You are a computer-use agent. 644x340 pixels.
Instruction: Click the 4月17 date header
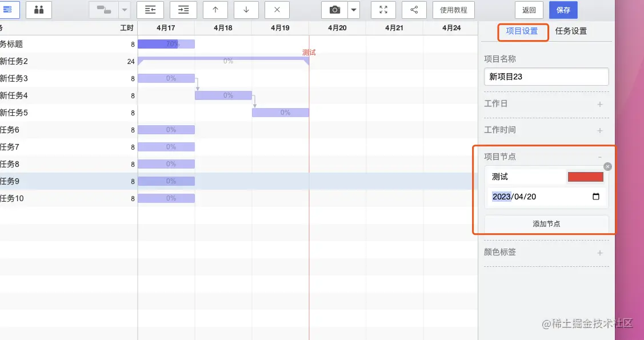(166, 28)
